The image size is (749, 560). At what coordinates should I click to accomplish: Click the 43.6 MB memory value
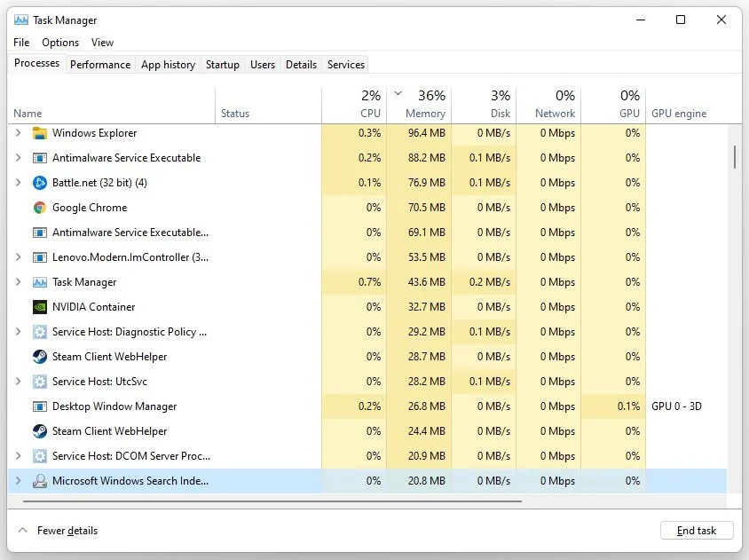[x=427, y=282]
